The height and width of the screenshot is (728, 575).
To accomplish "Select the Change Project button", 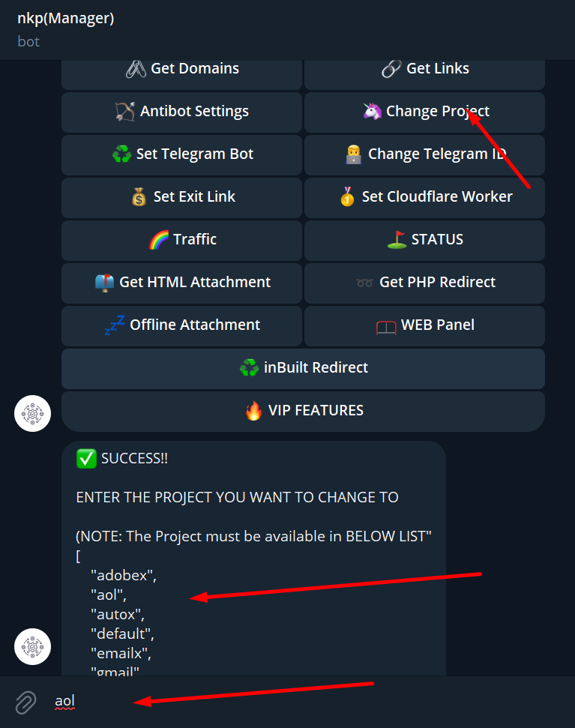I will point(424,112).
